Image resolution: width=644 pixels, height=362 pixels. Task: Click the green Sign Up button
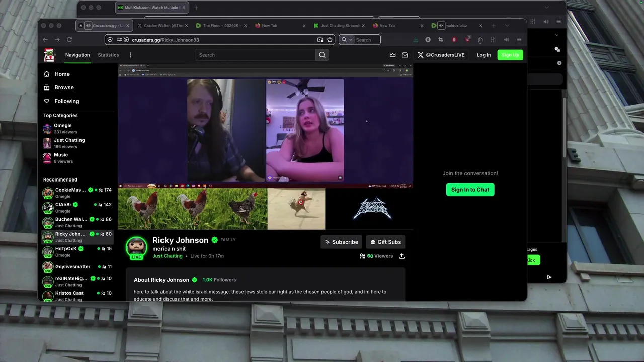510,55
